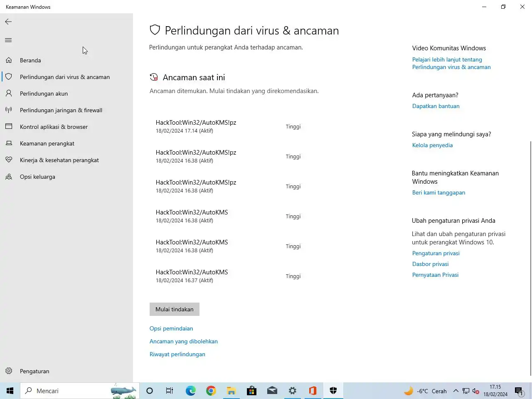The image size is (532, 399).
Task: Open File Explorer from taskbar
Action: pos(232,391)
